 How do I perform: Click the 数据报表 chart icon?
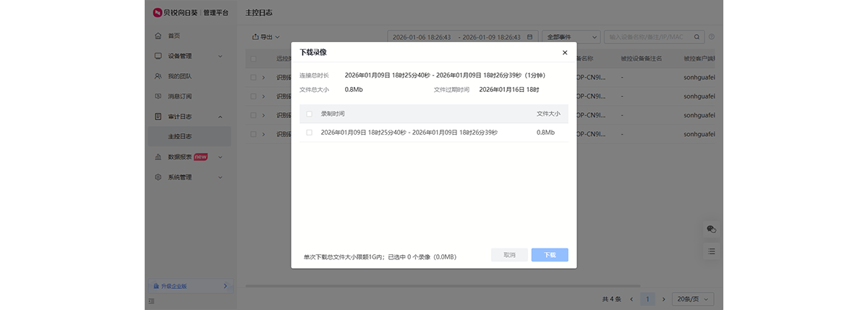pos(158,156)
